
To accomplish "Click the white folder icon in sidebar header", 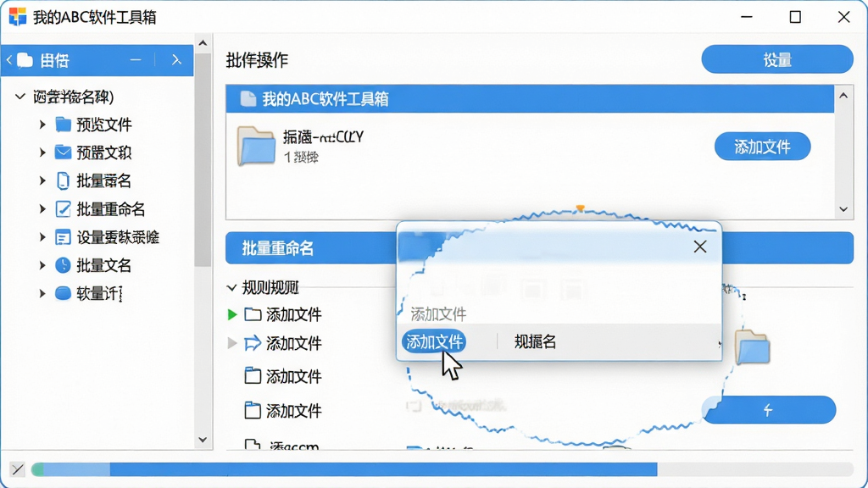I will click(x=25, y=60).
